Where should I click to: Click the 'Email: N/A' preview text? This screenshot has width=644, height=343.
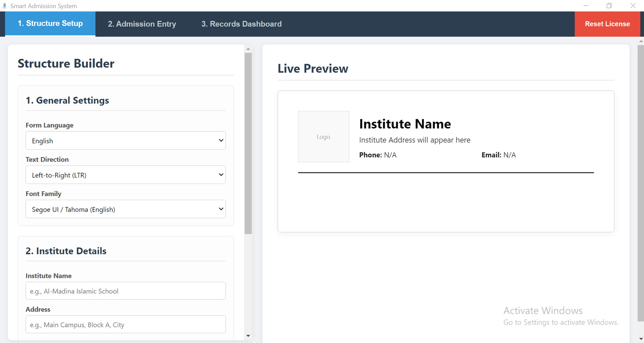pyautogui.click(x=499, y=155)
